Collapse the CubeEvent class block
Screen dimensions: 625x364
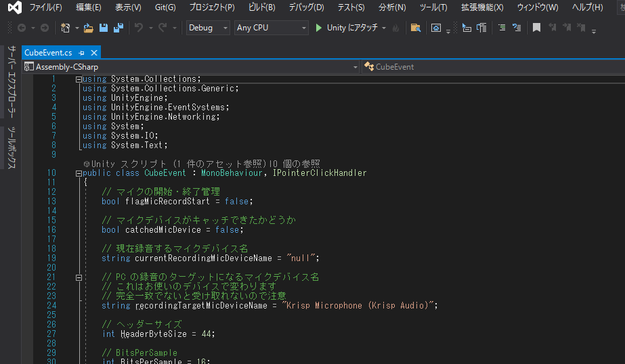pos(79,173)
